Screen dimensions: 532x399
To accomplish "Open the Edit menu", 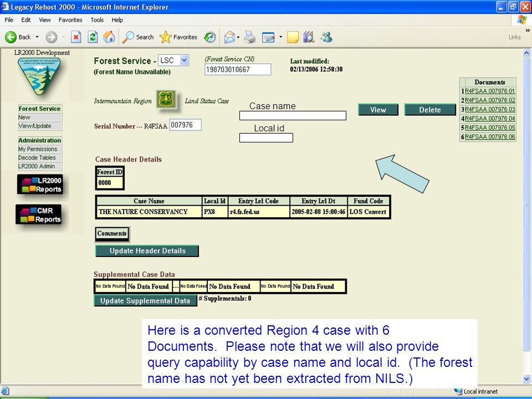I will (x=26, y=20).
